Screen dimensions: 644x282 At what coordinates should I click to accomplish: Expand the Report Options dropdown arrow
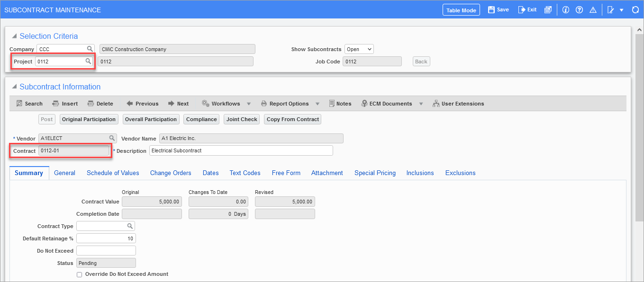(x=317, y=104)
